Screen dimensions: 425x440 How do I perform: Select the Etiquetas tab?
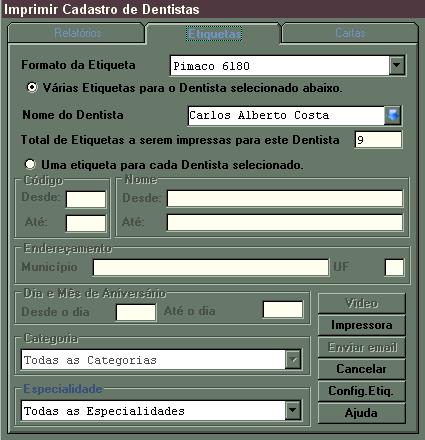coord(214,34)
